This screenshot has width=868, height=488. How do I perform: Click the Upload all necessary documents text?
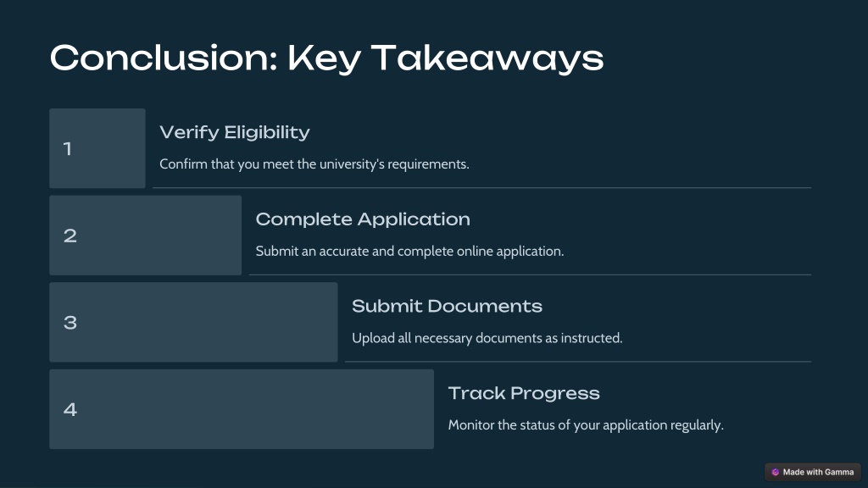(x=487, y=338)
